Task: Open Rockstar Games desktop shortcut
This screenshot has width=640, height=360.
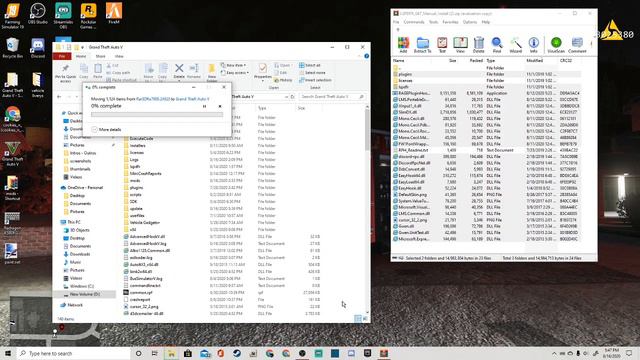Action: [88, 16]
